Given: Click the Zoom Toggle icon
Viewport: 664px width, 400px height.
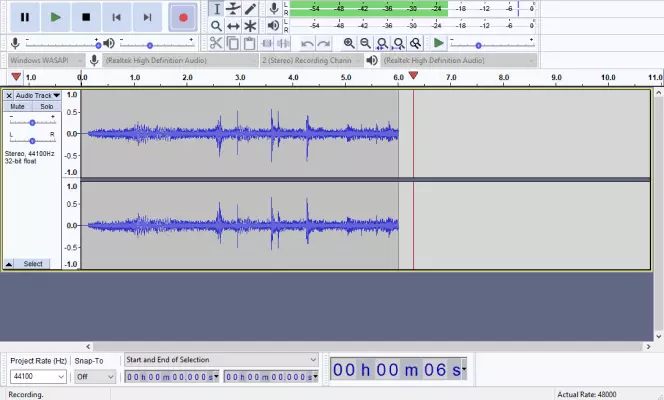Looking at the screenshot, I should (x=415, y=43).
